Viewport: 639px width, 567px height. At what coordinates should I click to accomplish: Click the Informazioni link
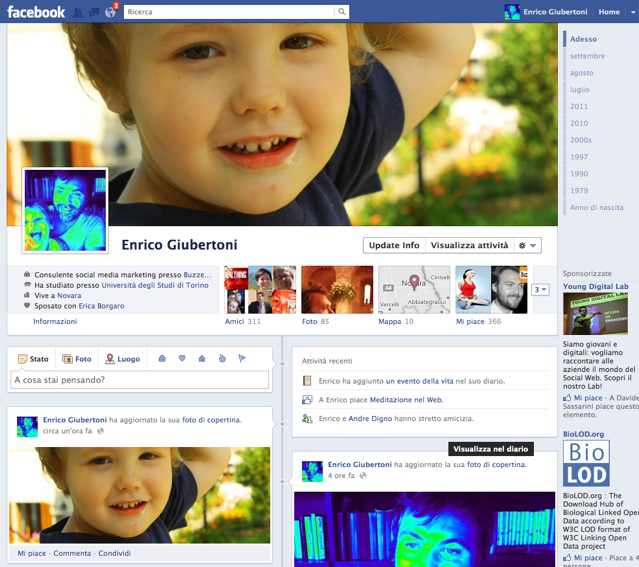pos(55,322)
